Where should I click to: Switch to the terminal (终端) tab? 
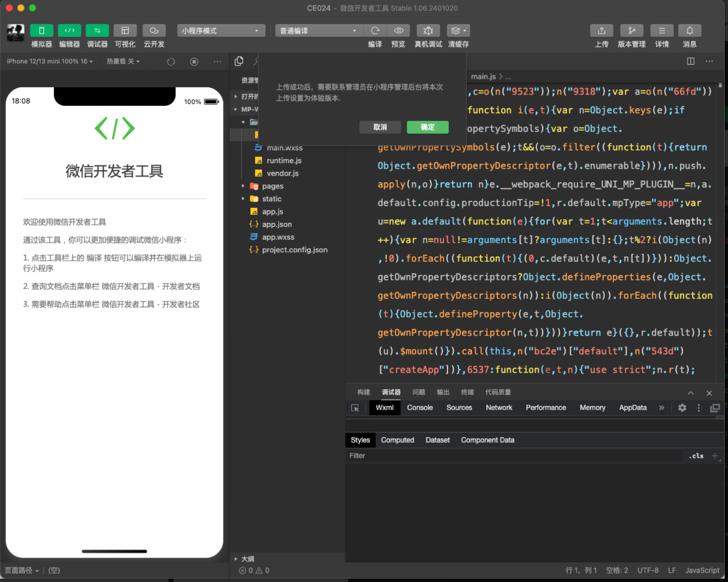click(x=467, y=392)
